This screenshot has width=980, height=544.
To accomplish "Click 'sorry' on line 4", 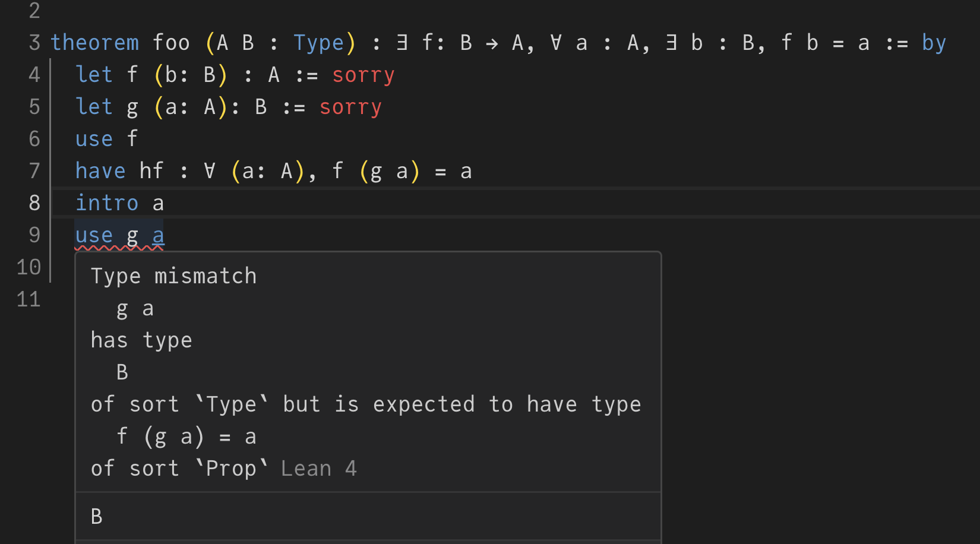I will click(363, 75).
